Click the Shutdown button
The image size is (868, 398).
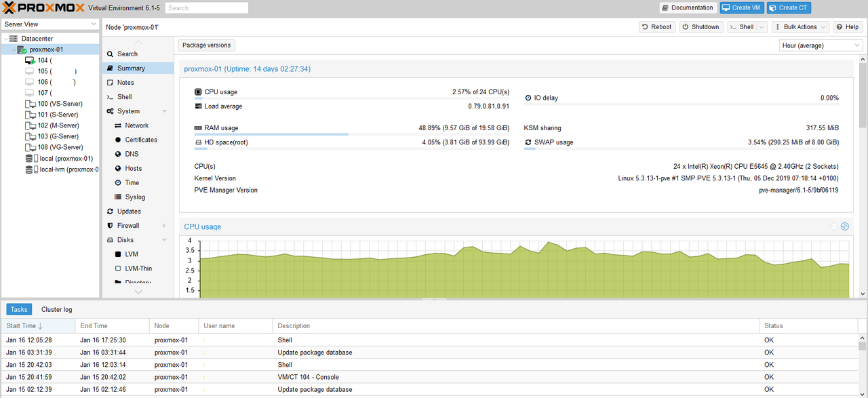tap(701, 27)
